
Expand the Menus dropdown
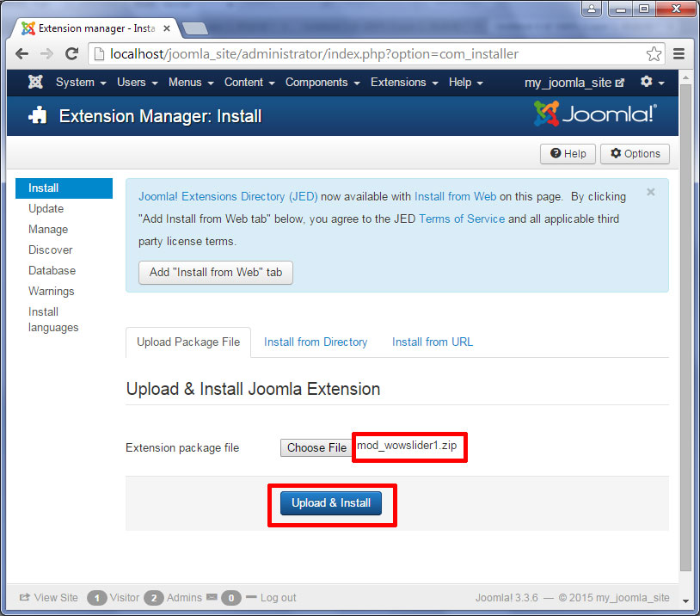click(191, 83)
